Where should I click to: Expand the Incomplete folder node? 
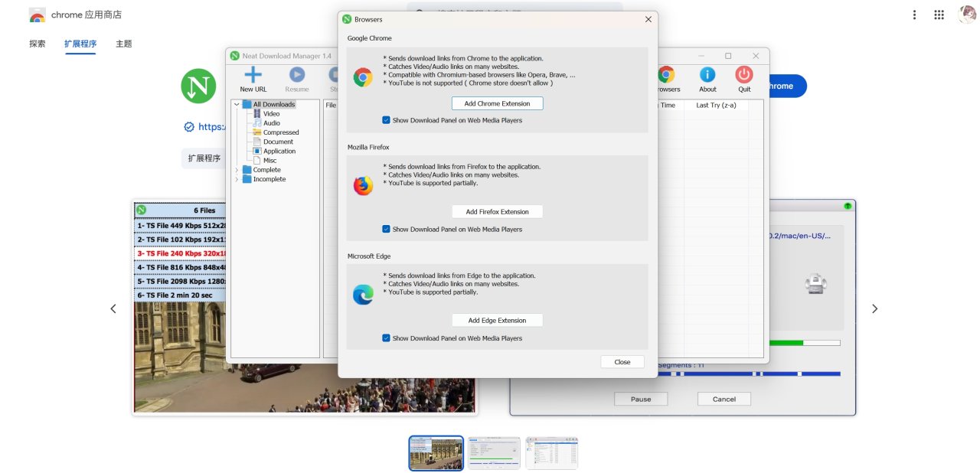237,179
